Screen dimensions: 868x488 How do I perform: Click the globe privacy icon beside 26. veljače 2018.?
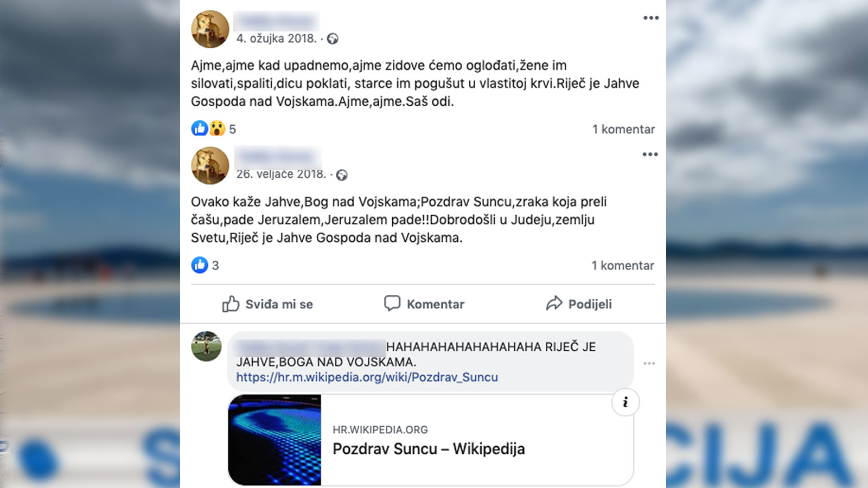(x=342, y=175)
